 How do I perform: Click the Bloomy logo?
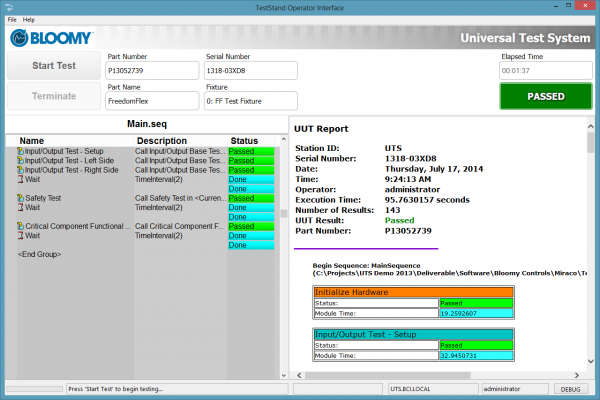(x=52, y=38)
